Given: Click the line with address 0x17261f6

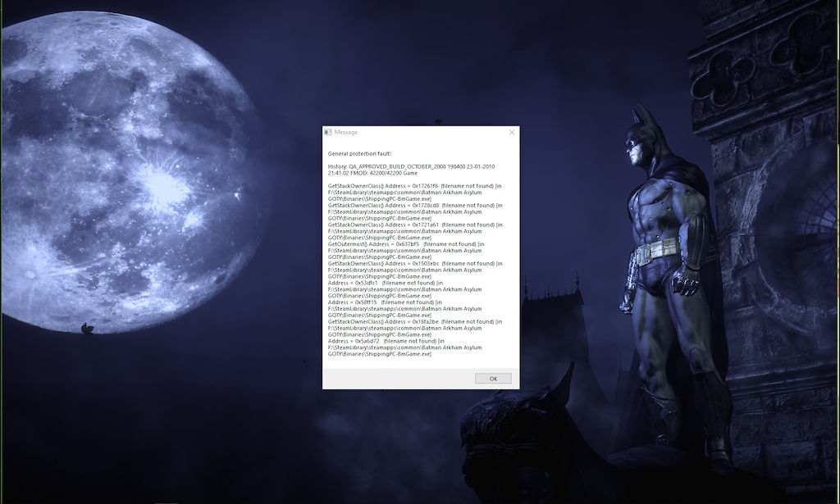Looking at the screenshot, I should [x=414, y=186].
